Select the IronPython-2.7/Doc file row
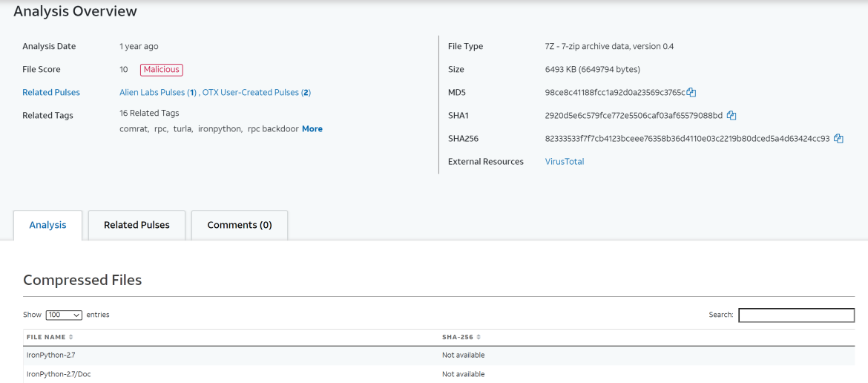 59,374
